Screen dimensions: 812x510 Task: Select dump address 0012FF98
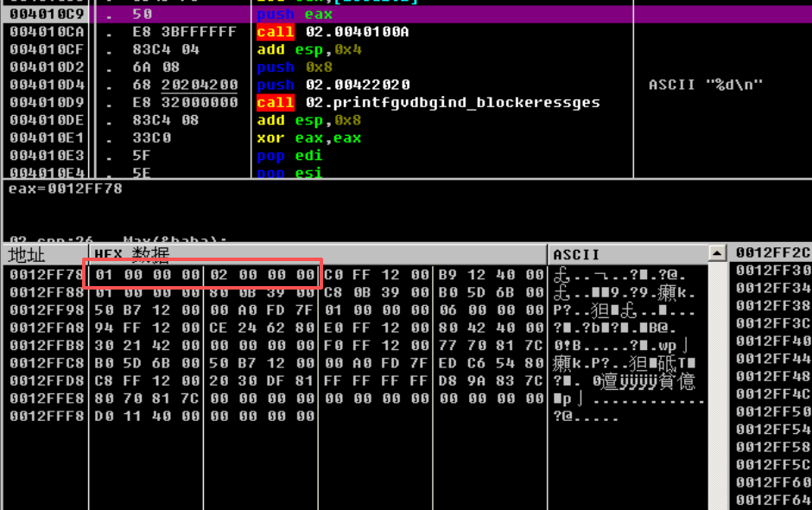47,310
